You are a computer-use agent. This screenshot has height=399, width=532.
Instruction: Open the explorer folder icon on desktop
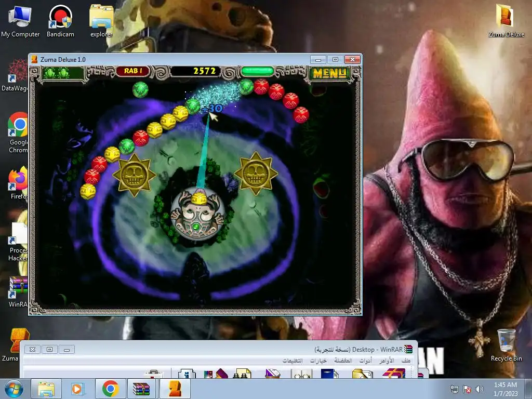point(101,21)
